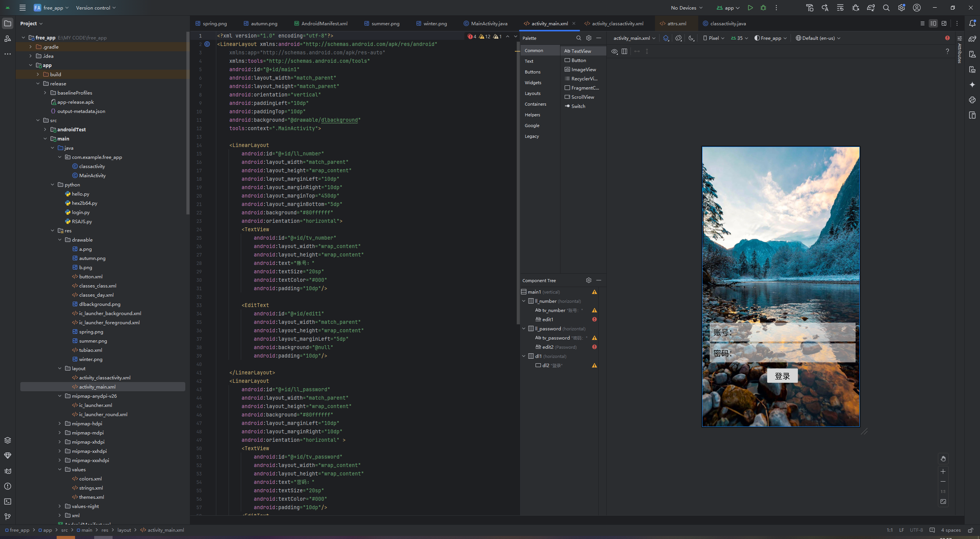The image size is (980, 539).
Task: Toggle preview orientation rotate icon
Action: click(x=679, y=38)
